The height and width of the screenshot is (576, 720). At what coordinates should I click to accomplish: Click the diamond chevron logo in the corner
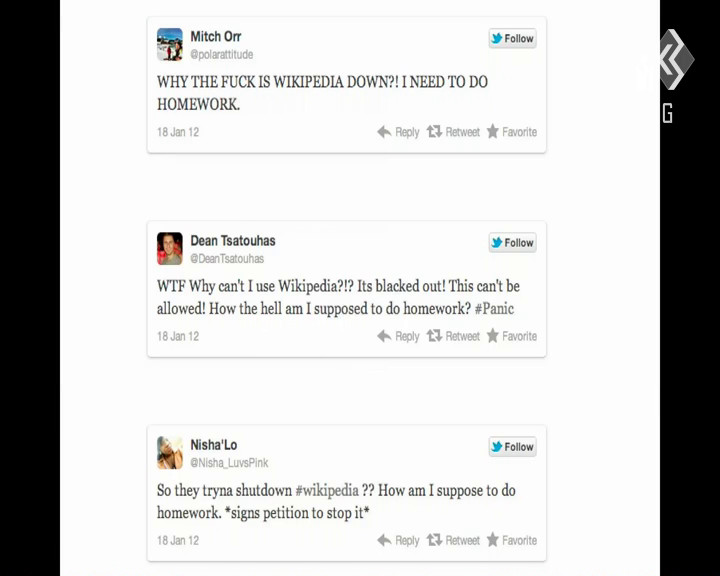[675, 59]
